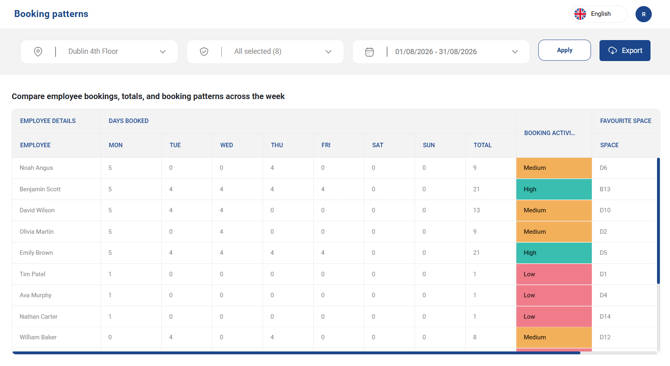670x366 pixels.
Task: Click Nathan Carter's Low activity cell
Action: coord(554,316)
